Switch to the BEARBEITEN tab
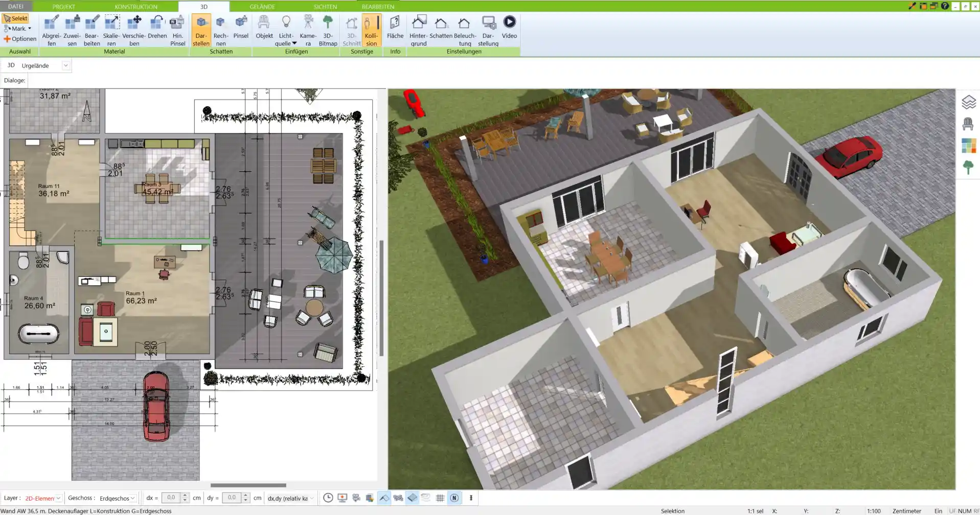The image size is (980, 515). coord(378,7)
